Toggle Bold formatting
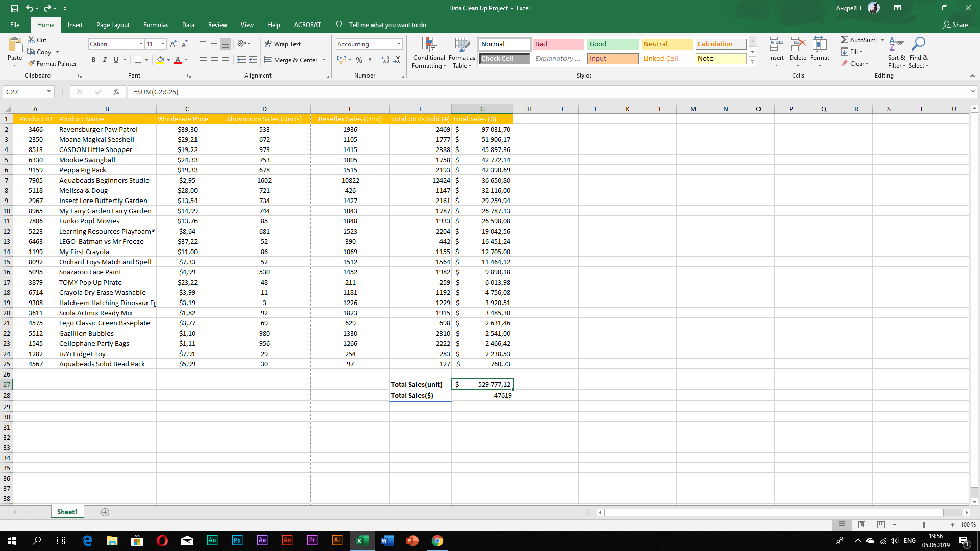This screenshot has height=551, width=980. [x=93, y=60]
